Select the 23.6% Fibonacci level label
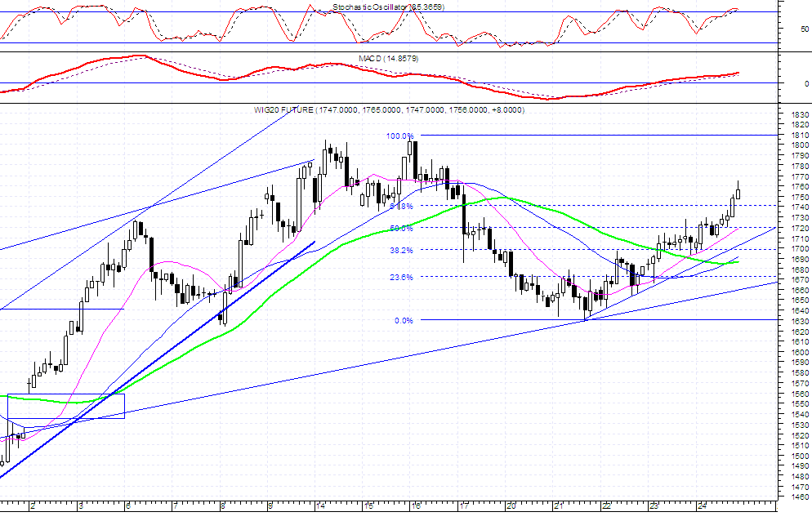This screenshot has height=521, width=812. [401, 277]
